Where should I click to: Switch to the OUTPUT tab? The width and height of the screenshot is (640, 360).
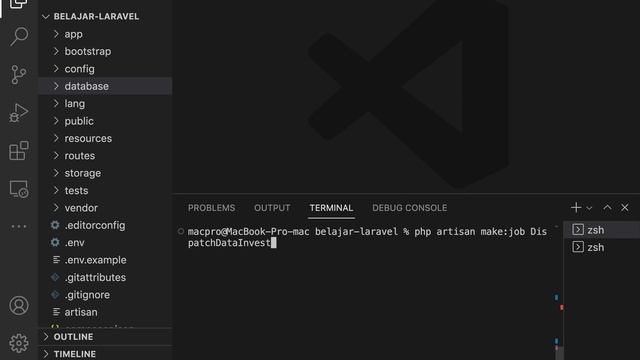[272, 208]
